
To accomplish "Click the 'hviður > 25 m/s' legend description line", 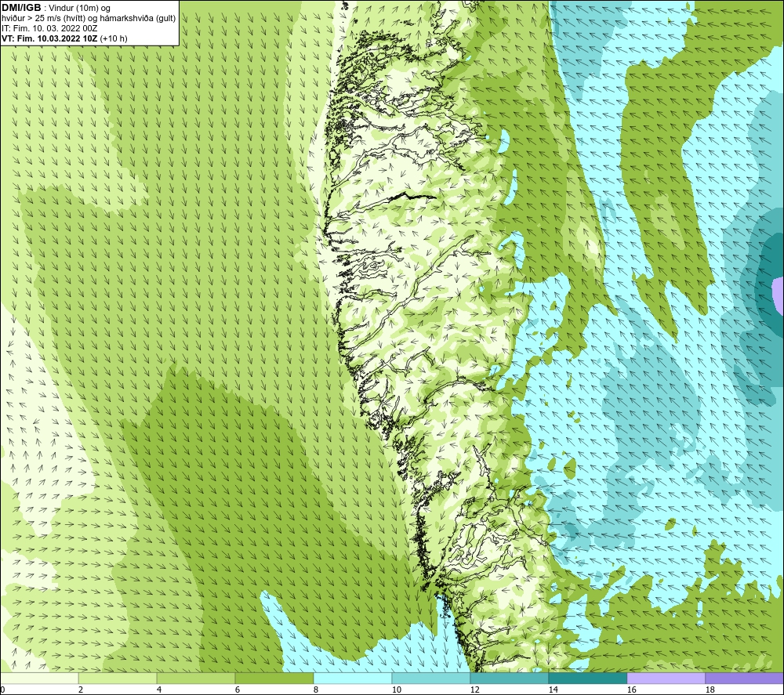I will tap(89, 18).
